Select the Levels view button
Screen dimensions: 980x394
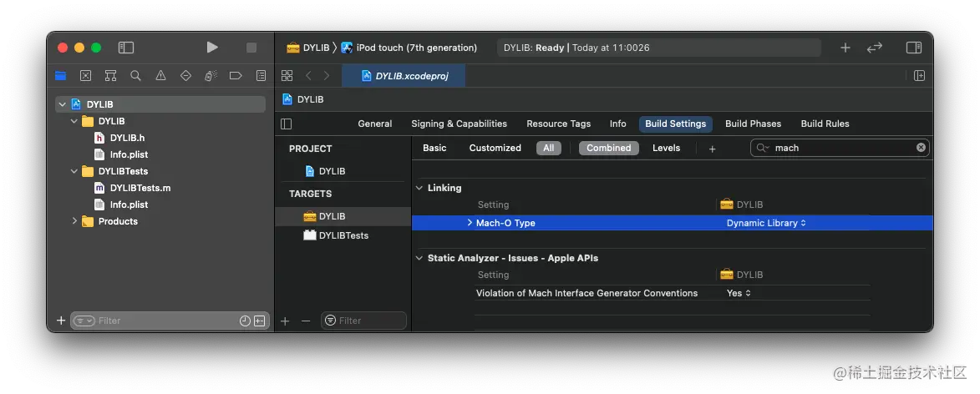[666, 148]
